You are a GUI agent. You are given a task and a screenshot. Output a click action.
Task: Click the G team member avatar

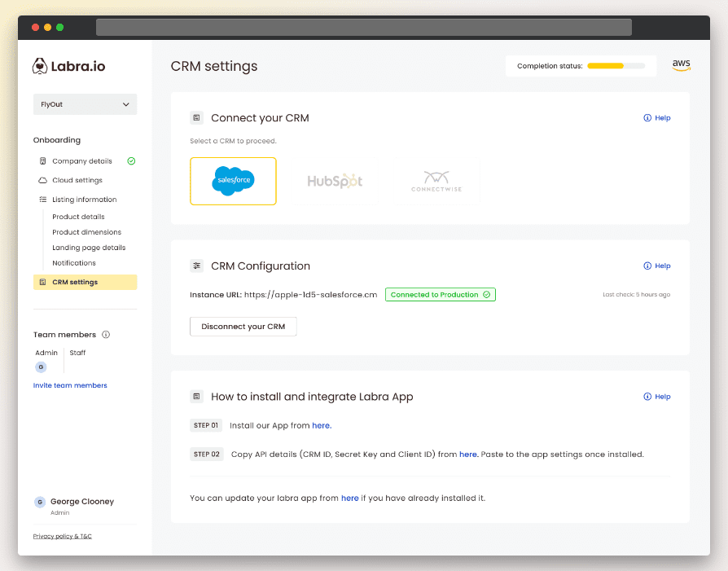click(x=41, y=367)
